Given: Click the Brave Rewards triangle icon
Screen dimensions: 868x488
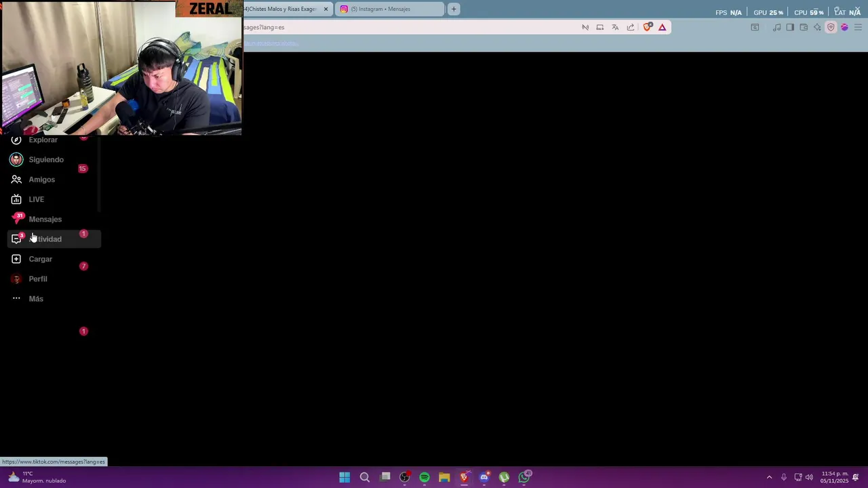Looking at the screenshot, I should [663, 27].
